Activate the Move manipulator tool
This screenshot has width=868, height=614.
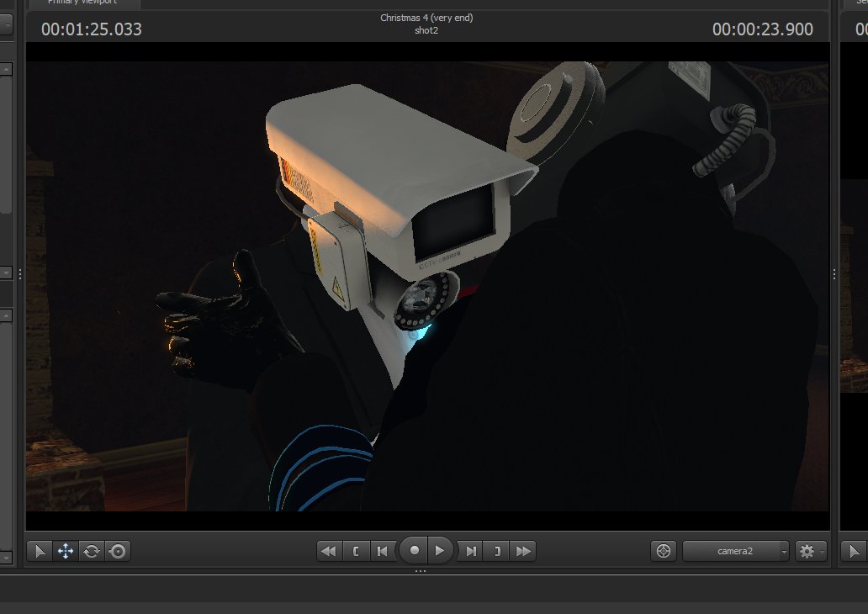pos(66,551)
